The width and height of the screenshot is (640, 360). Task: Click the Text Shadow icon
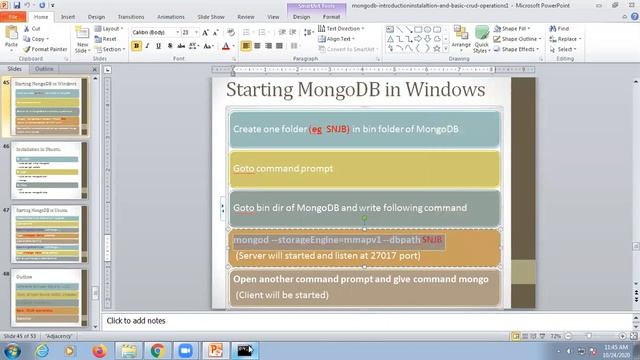170,46
